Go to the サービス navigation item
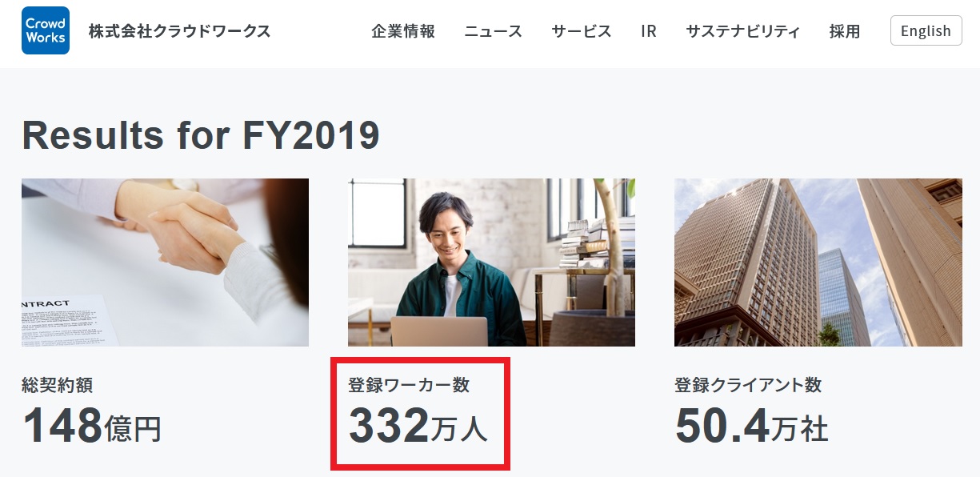Image resolution: width=980 pixels, height=477 pixels. (582, 31)
